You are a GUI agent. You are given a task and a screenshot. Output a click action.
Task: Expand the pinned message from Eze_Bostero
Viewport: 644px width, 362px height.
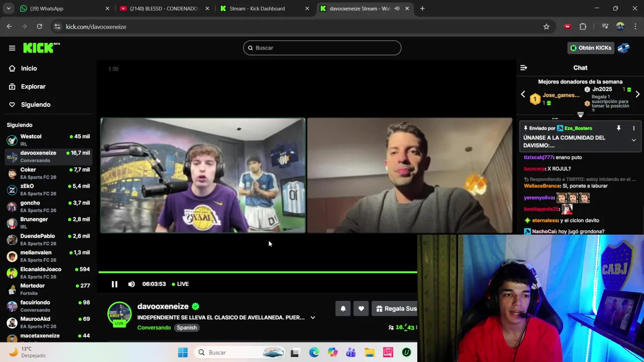coord(633,140)
